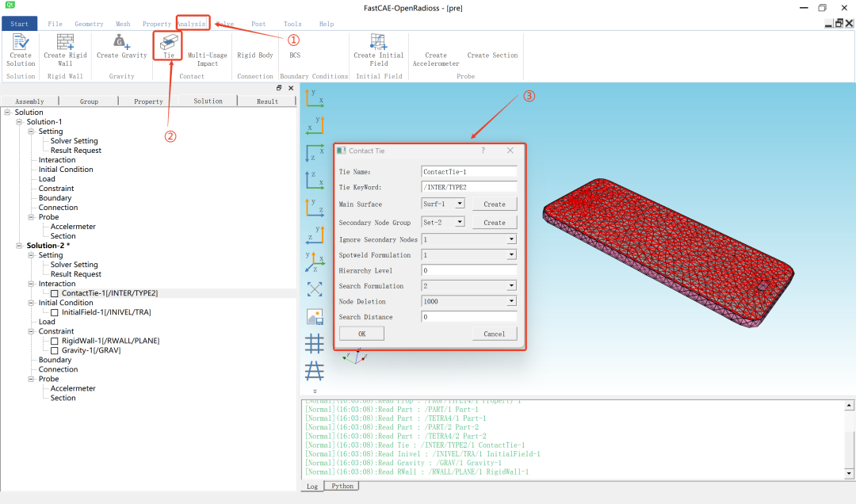The image size is (856, 504).
Task: Open the Mesh ribbon tab
Action: click(x=123, y=24)
